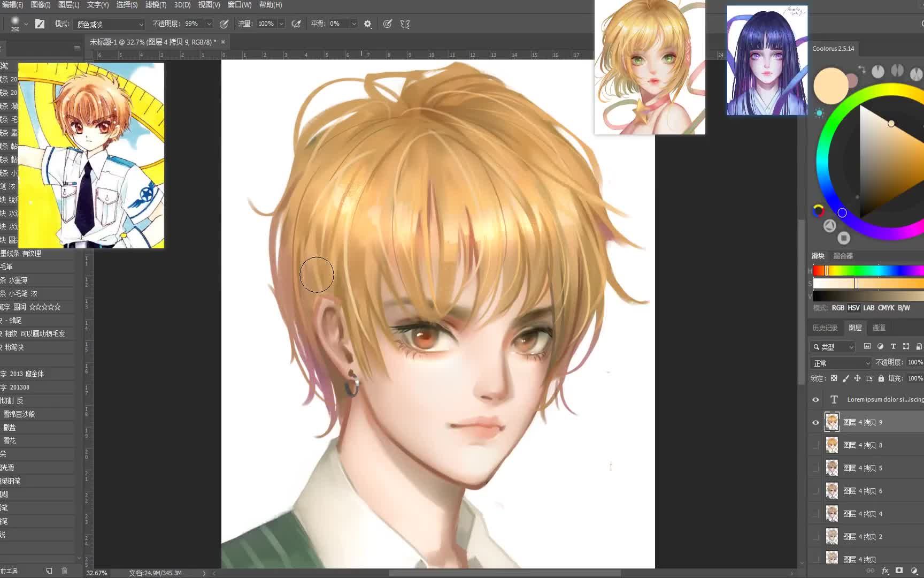Show layer 图层 4 拷贝 5
This screenshot has width=924, height=578.
coord(815,468)
